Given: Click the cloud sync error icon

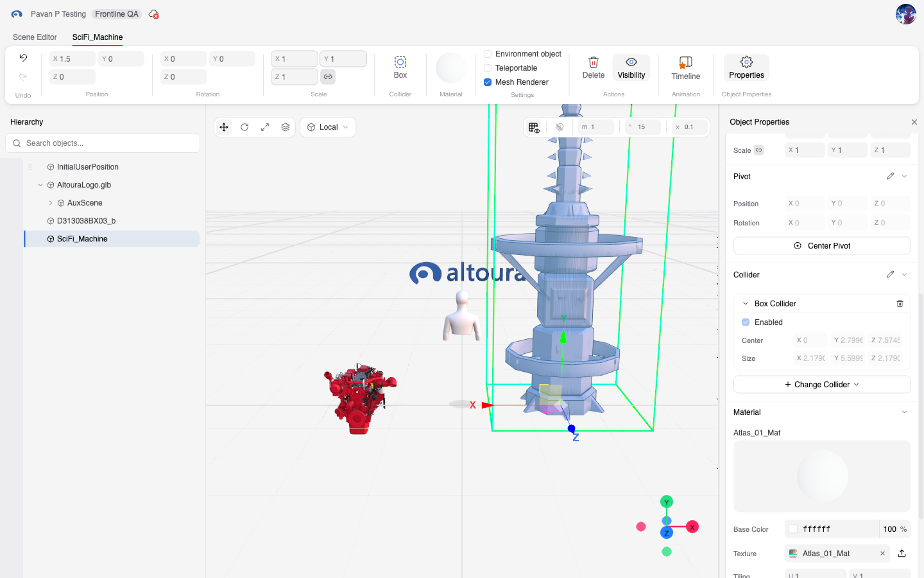Looking at the screenshot, I should pos(153,14).
